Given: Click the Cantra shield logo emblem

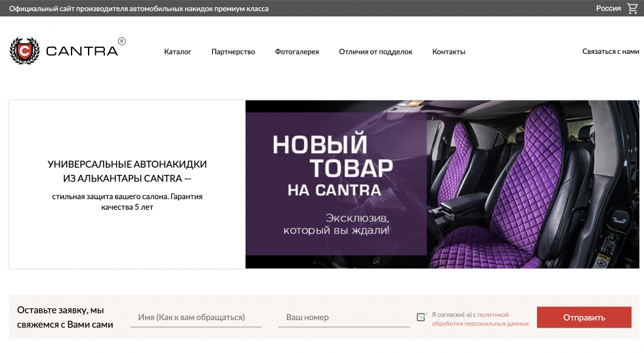Looking at the screenshot, I should click(25, 51).
